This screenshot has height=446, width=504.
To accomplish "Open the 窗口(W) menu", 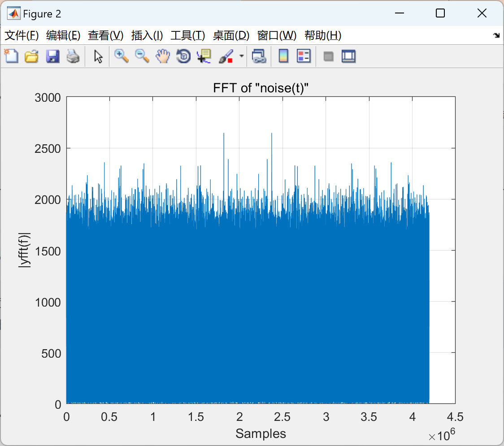I will [x=277, y=35].
